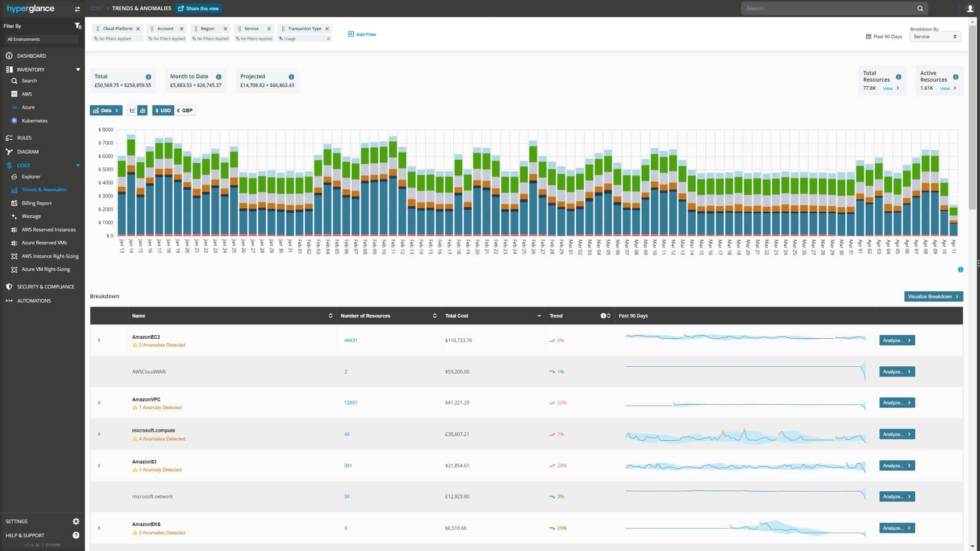Image resolution: width=980 pixels, height=551 pixels.
Task: Click Add Filter link
Action: coord(362,34)
